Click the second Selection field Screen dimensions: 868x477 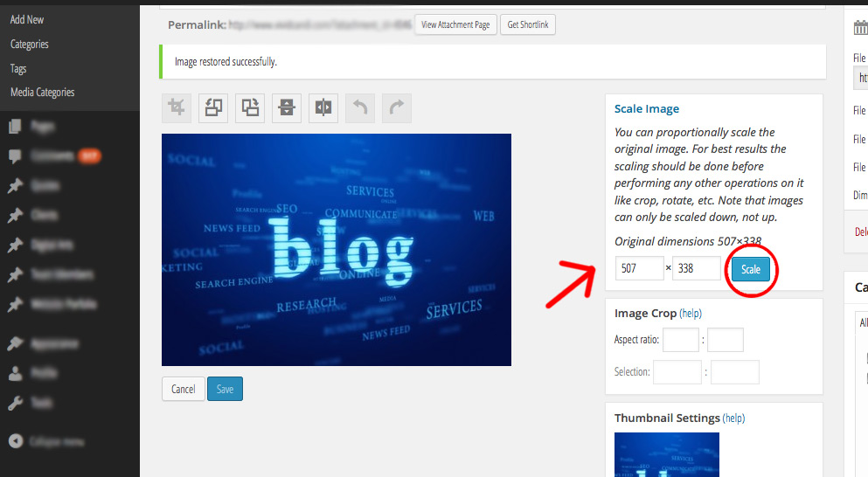[x=735, y=372]
